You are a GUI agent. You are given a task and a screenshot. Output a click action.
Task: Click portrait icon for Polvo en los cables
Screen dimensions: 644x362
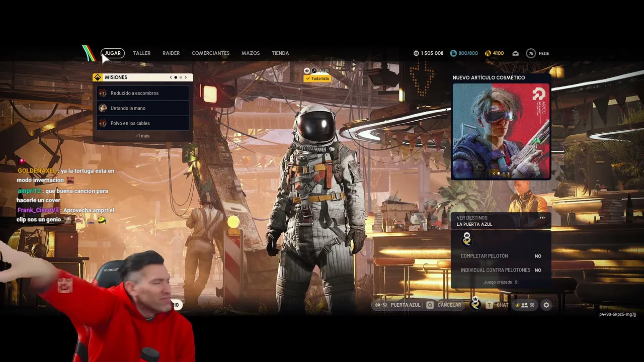(x=103, y=123)
